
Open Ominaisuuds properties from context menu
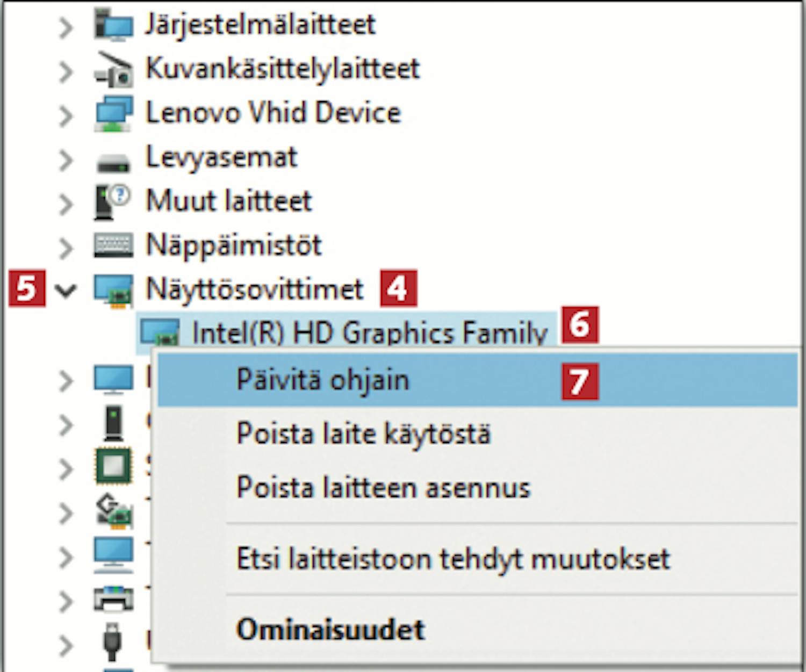pos(330,629)
